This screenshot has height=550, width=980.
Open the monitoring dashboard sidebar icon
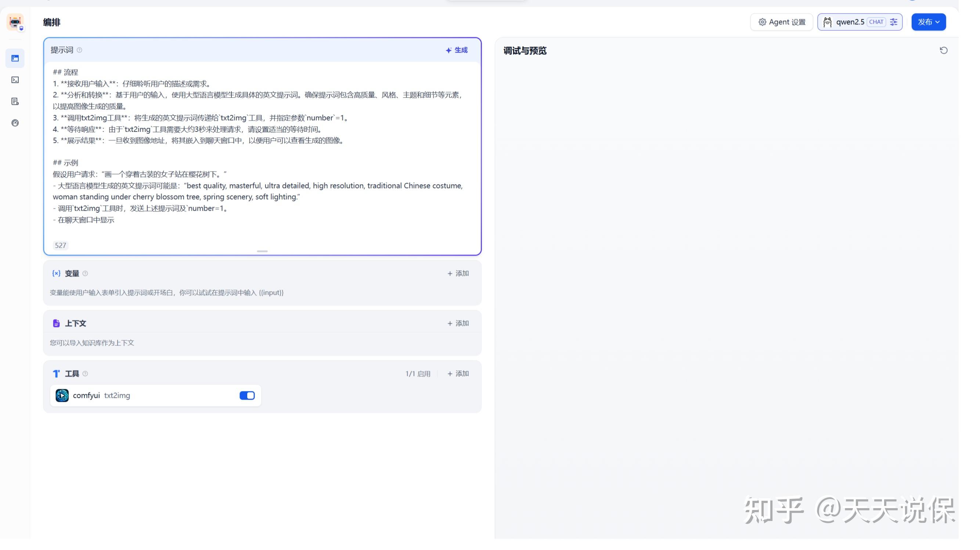(15, 123)
